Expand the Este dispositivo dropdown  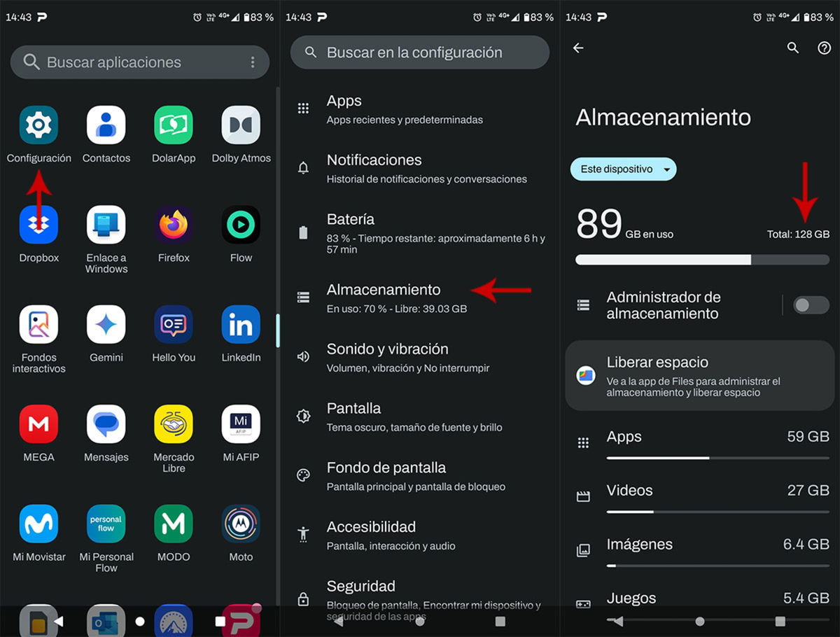coord(623,169)
